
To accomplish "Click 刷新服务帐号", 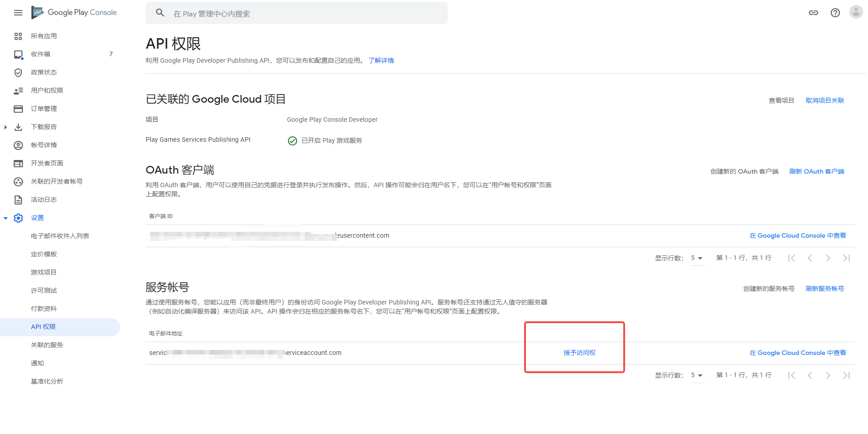I will pyautogui.click(x=825, y=289).
